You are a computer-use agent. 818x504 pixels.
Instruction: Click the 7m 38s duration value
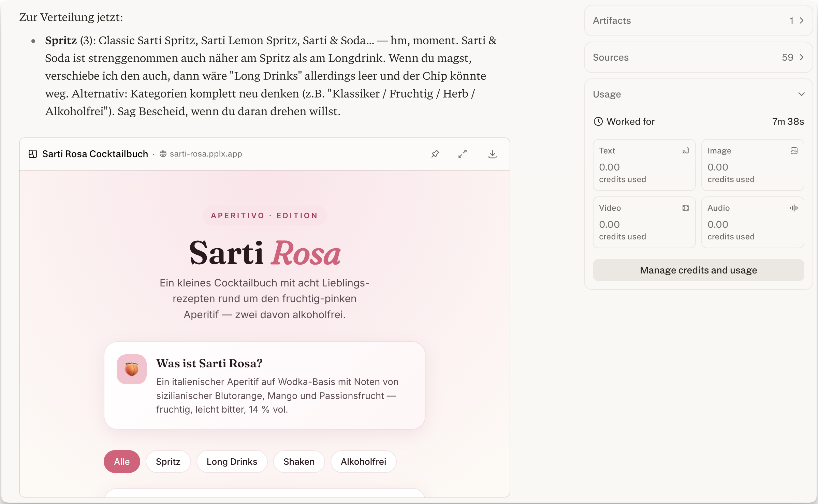point(788,121)
